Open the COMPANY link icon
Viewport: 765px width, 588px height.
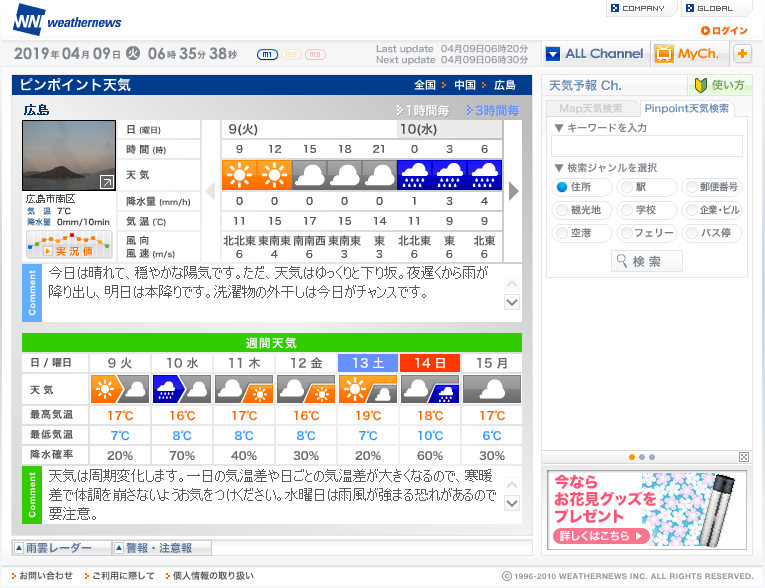point(615,8)
